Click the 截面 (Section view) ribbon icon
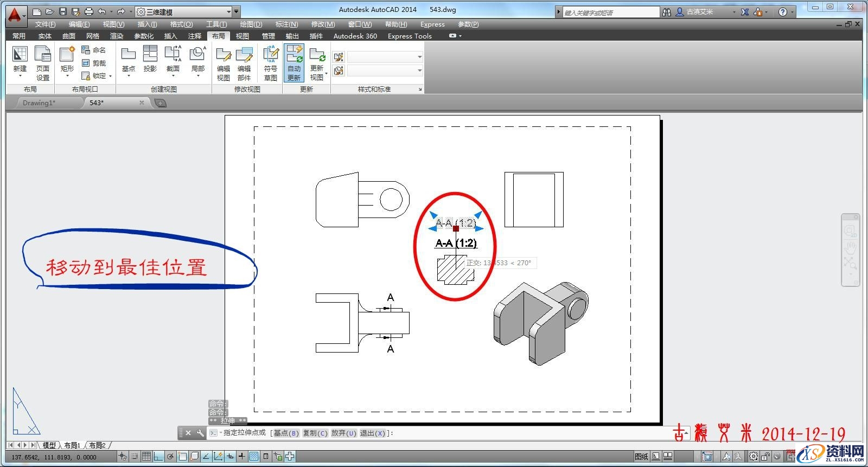Screen dimensions: 868x467 173,59
